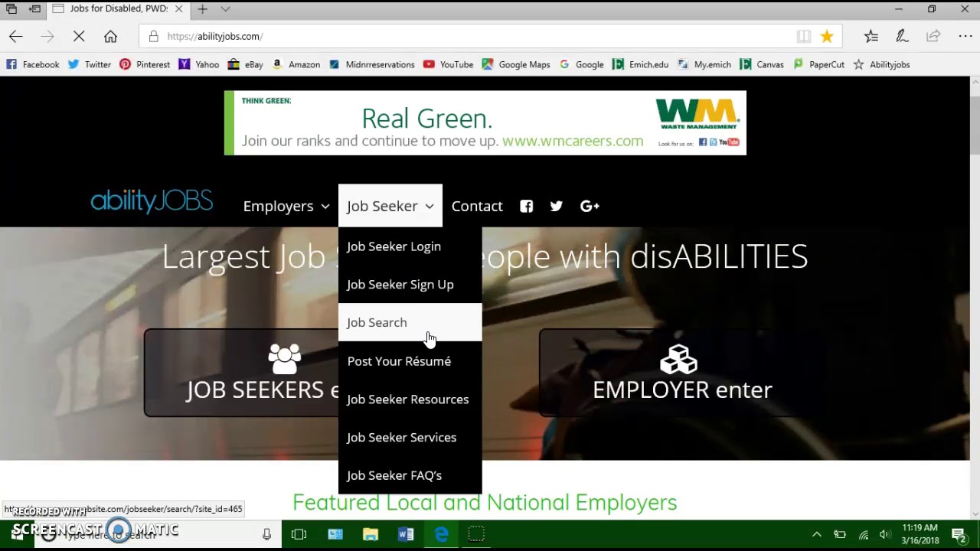Open the taskbar clock showing 11:19 AM
The height and width of the screenshot is (551, 980).
[x=920, y=534]
